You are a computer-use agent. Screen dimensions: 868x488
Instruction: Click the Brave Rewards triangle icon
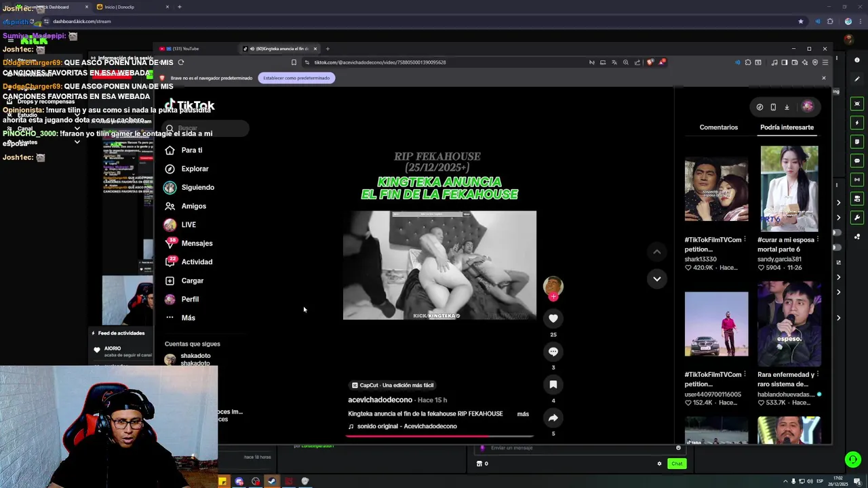tap(663, 62)
